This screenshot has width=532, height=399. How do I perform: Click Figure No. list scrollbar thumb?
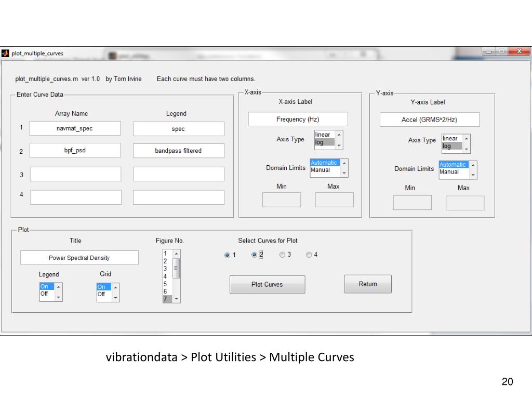[x=176, y=268]
